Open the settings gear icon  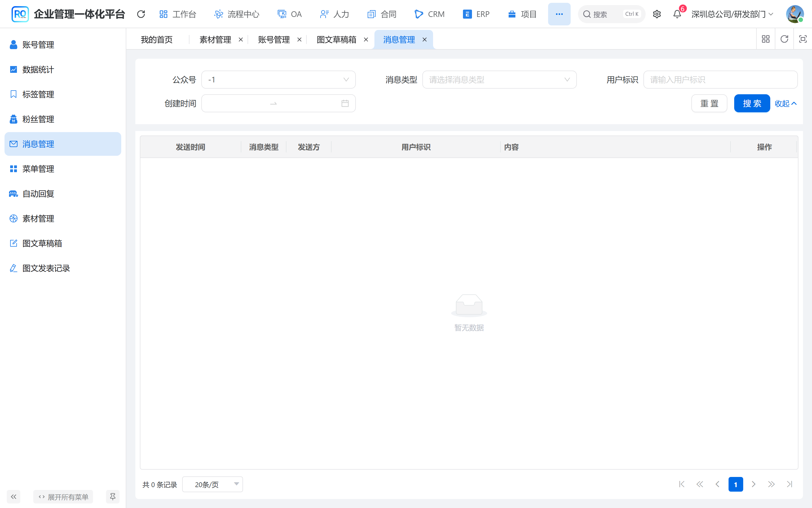(657, 14)
